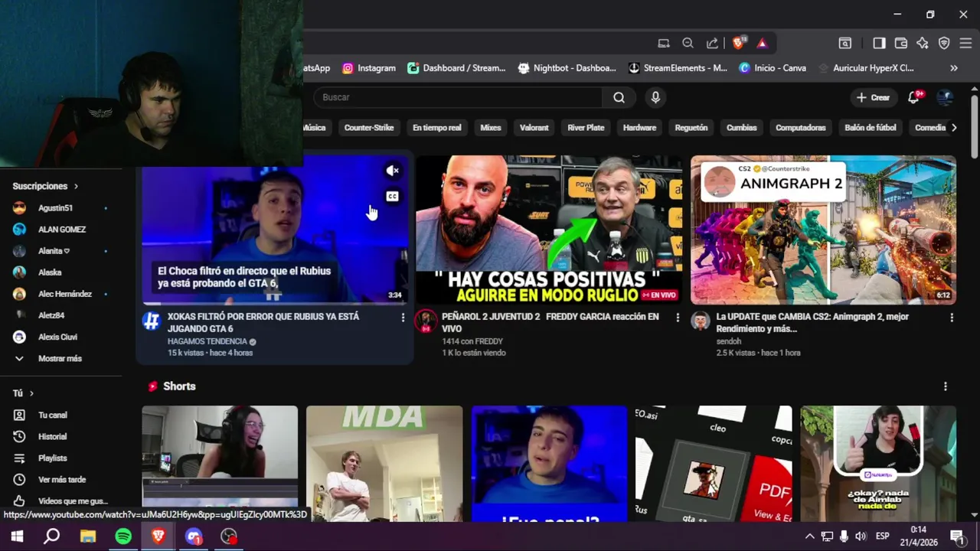
Task: Open the ANIMGRAPH 2 CS2 video thumbnail
Action: pos(823,230)
